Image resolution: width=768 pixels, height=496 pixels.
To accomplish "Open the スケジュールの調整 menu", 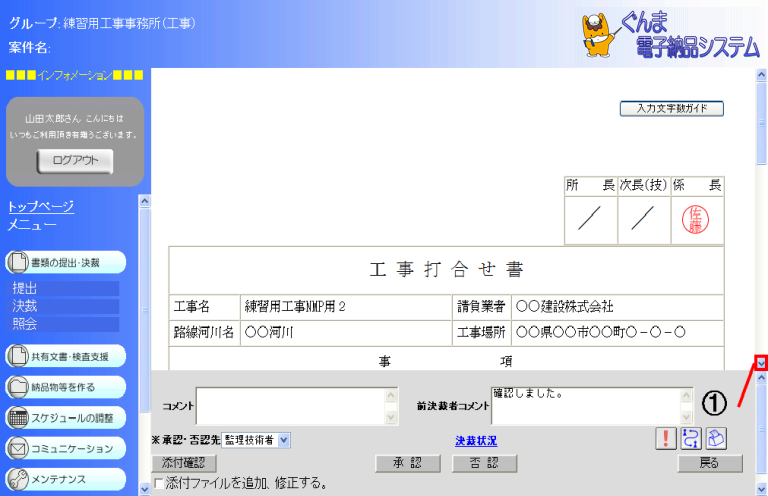I will coord(66,418).
